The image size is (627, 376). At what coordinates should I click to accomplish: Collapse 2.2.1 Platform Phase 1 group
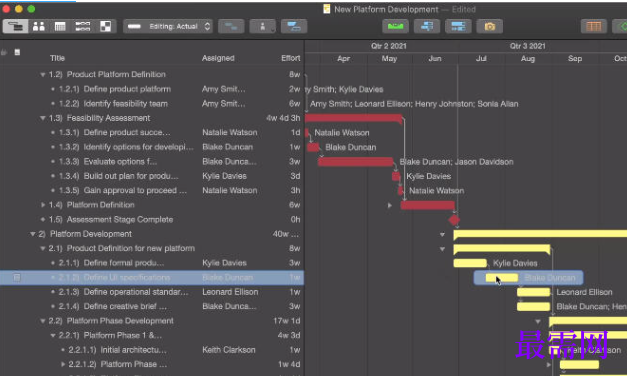52,336
